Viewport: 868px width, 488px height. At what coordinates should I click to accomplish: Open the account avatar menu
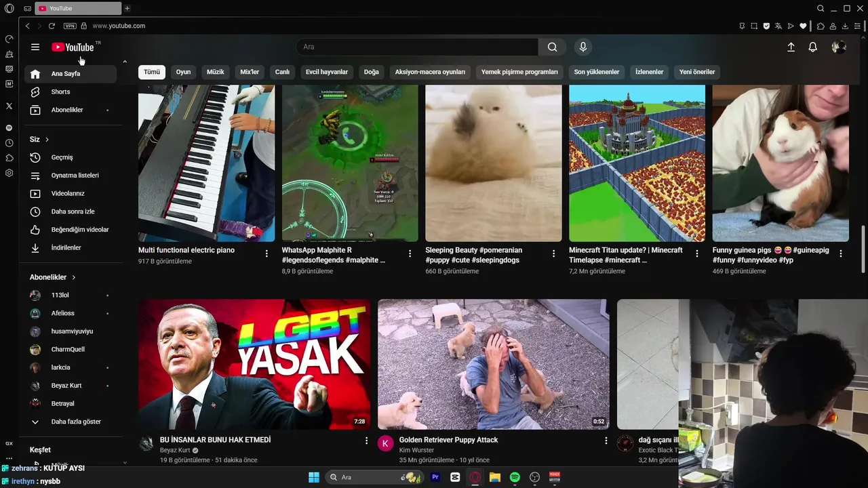tap(839, 47)
